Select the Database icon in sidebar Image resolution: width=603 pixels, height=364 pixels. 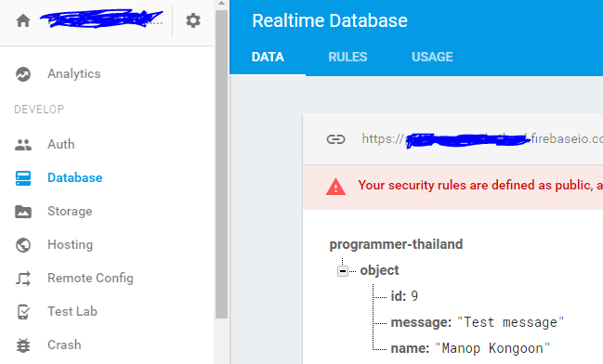coord(23,178)
